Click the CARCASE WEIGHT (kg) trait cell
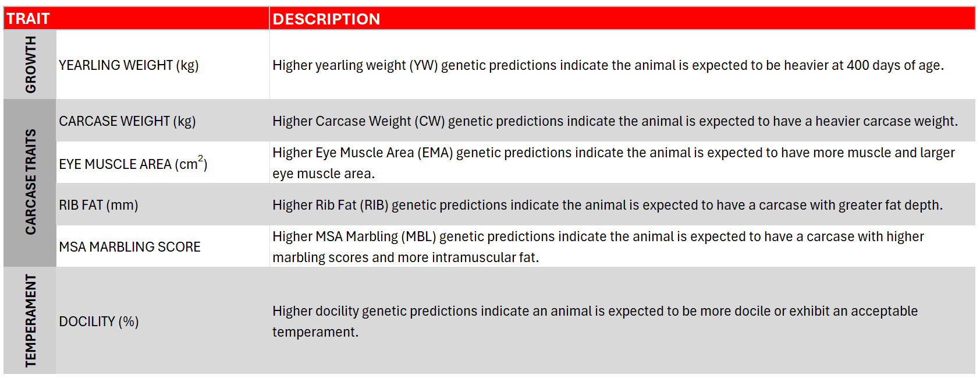The height and width of the screenshot is (378, 980). pos(127,121)
